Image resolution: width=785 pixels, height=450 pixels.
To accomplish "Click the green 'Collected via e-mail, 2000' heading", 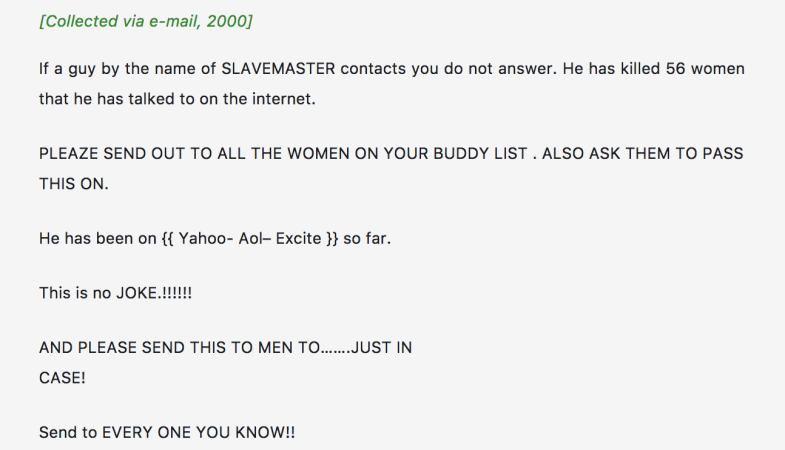I will (x=146, y=21).
